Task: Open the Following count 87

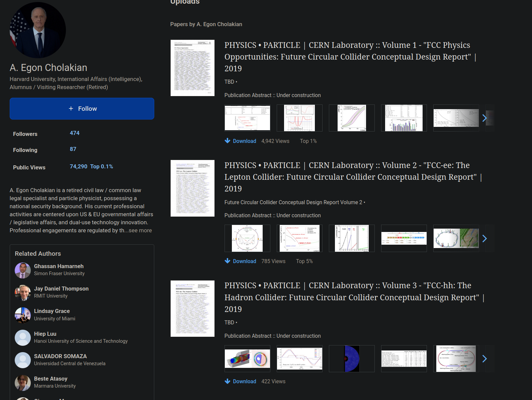Action: click(x=73, y=149)
